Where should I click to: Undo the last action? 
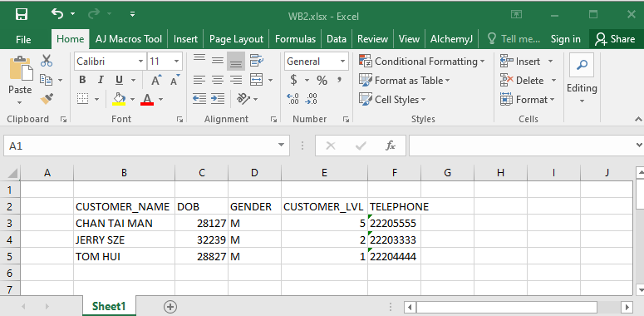[x=57, y=13]
